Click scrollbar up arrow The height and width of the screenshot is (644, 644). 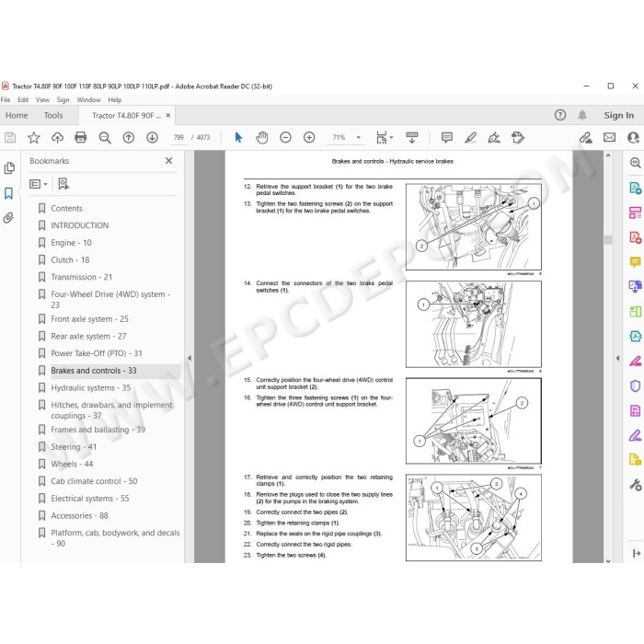[x=608, y=155]
